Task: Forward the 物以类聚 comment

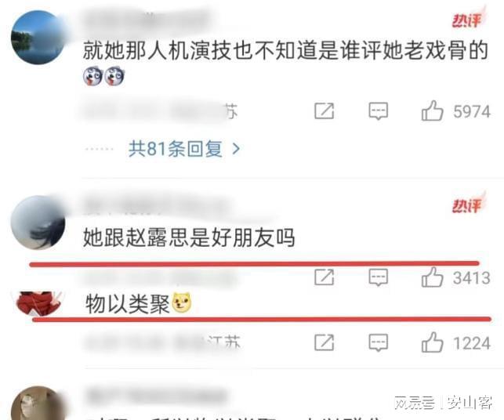Action: [324, 342]
